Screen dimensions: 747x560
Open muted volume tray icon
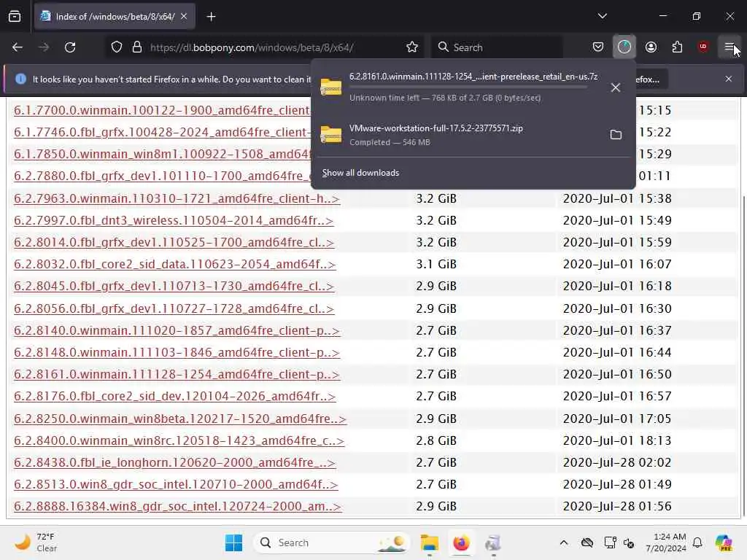coord(629,542)
